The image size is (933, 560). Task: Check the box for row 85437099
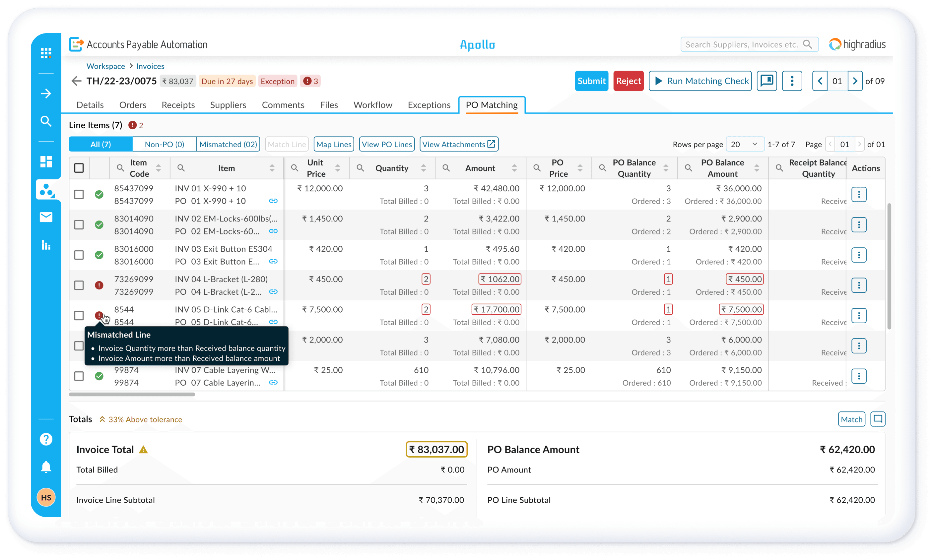(79, 194)
